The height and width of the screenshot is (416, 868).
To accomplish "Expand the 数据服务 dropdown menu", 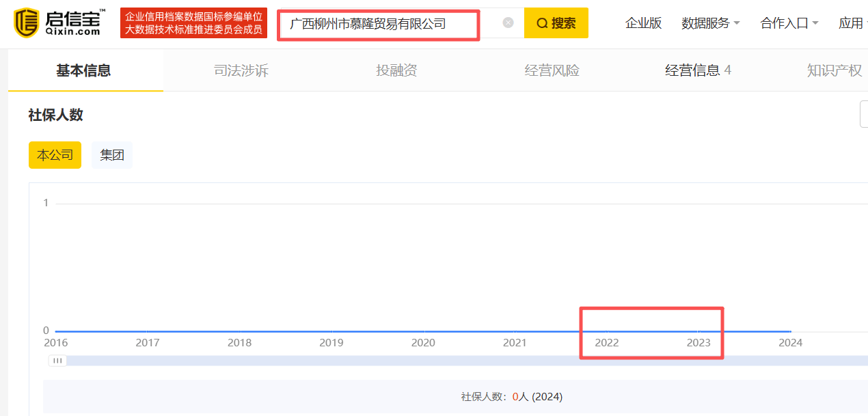I will (710, 23).
